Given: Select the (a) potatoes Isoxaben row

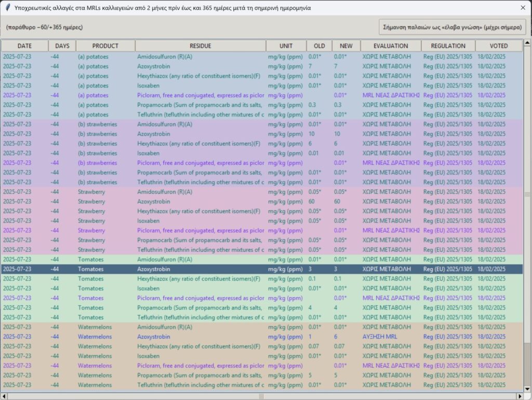Looking at the screenshot, I should point(262,86).
